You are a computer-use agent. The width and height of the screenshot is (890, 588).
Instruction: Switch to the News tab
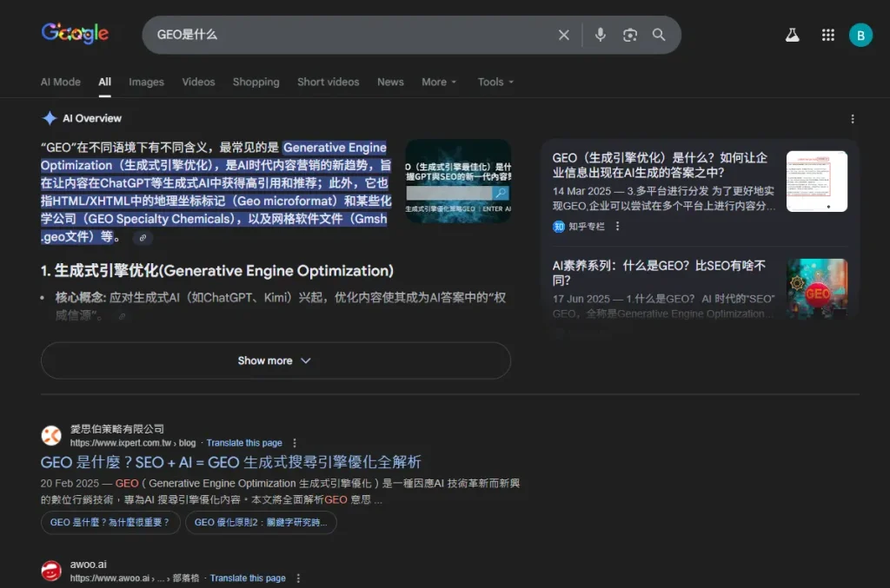coord(390,82)
